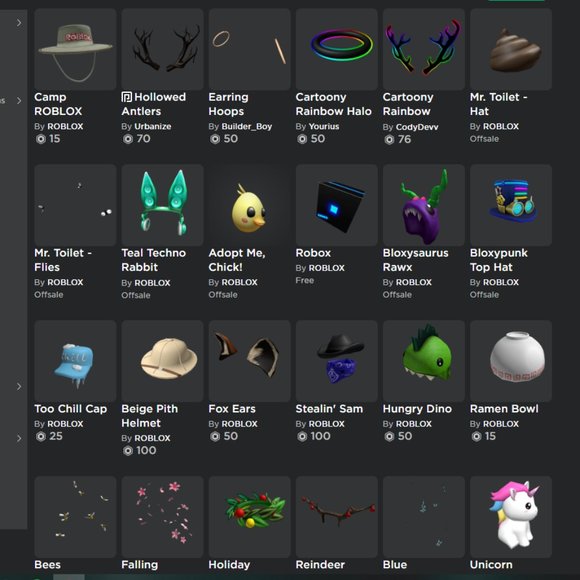Expand the topmost sidebar chevron
Image resolution: width=580 pixels, height=580 pixels.
(x=19, y=23)
